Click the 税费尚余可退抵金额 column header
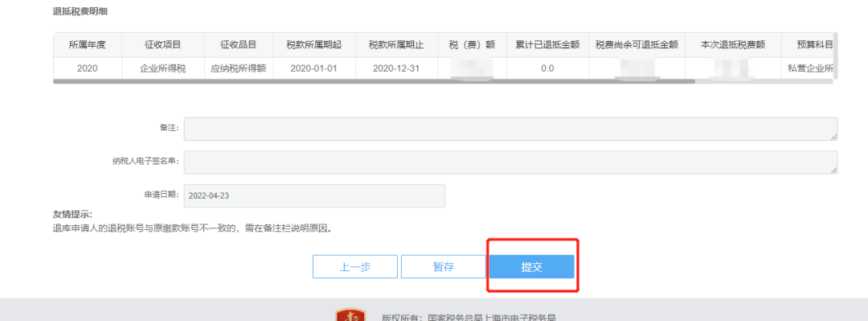The height and width of the screenshot is (321, 868). click(x=637, y=45)
